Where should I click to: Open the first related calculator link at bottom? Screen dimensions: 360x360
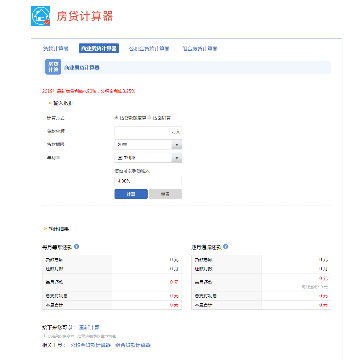point(90,345)
